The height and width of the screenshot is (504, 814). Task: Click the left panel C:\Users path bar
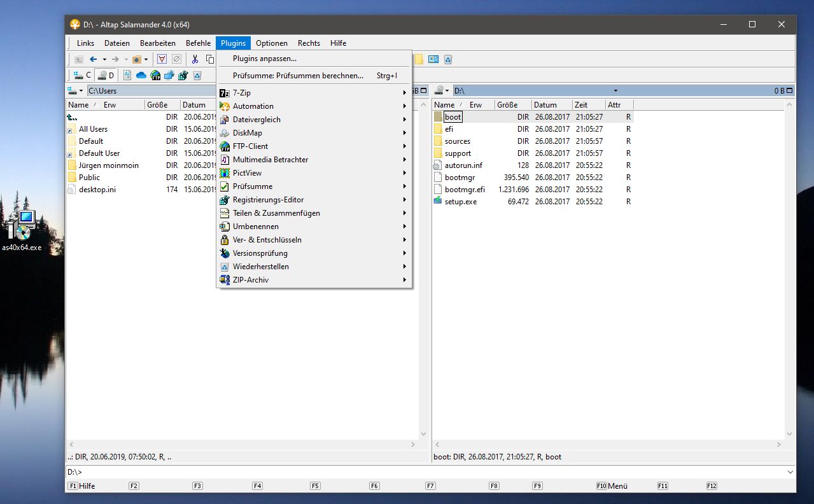(x=151, y=90)
